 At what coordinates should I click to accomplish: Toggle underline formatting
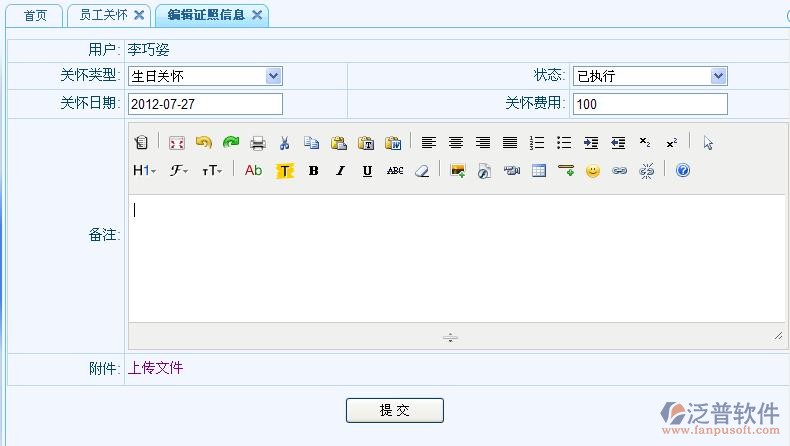tap(367, 171)
